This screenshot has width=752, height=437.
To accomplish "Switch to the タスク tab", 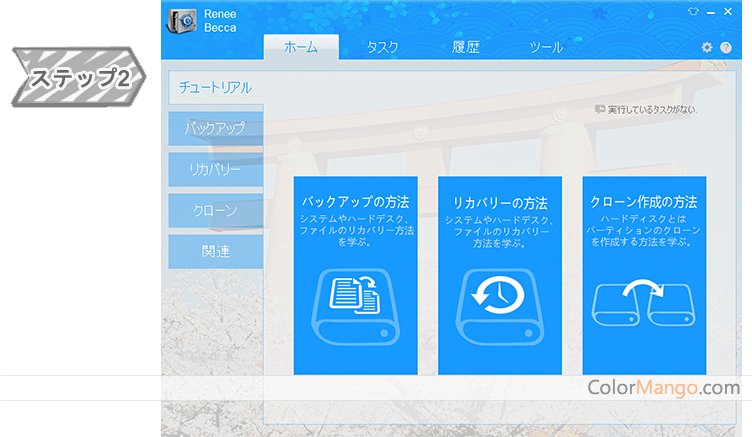I will pos(382,47).
